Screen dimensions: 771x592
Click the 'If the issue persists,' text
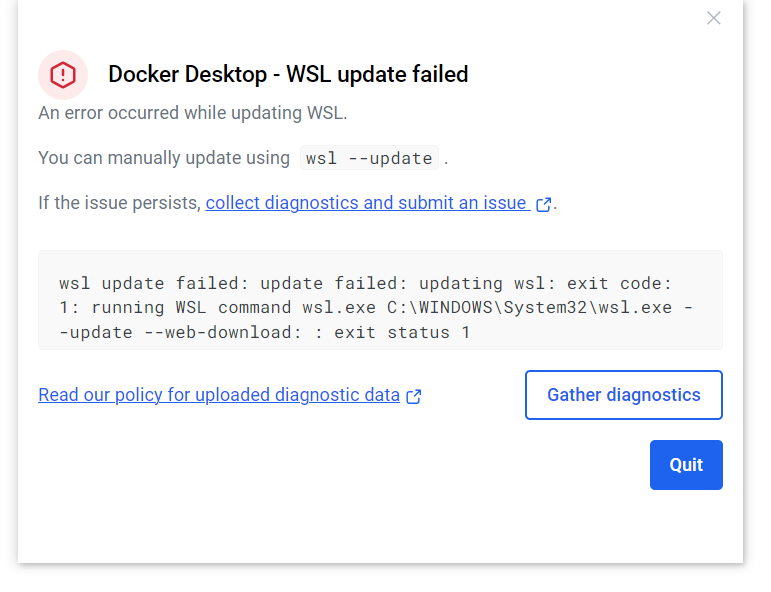tap(119, 203)
